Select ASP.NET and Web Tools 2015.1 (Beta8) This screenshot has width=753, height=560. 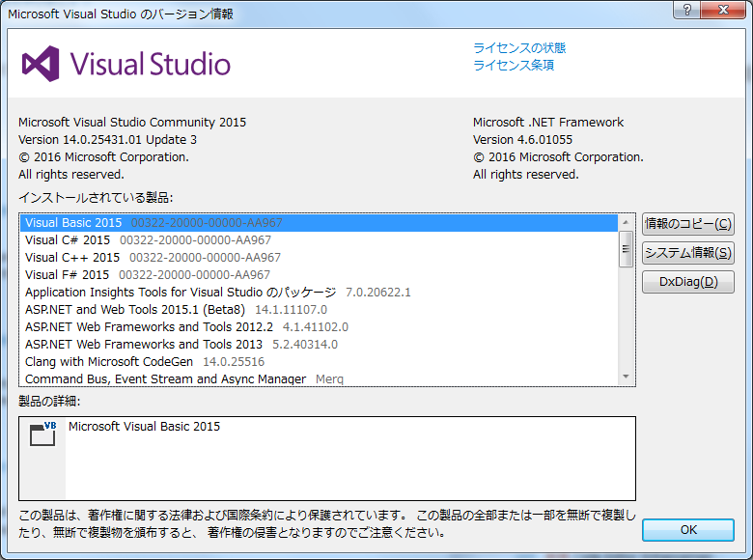coord(319,310)
